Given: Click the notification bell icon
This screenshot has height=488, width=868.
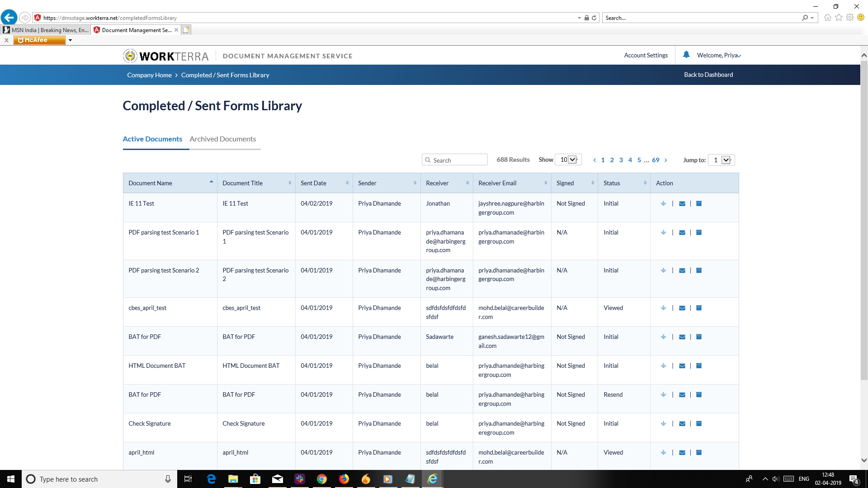Looking at the screenshot, I should click(686, 55).
